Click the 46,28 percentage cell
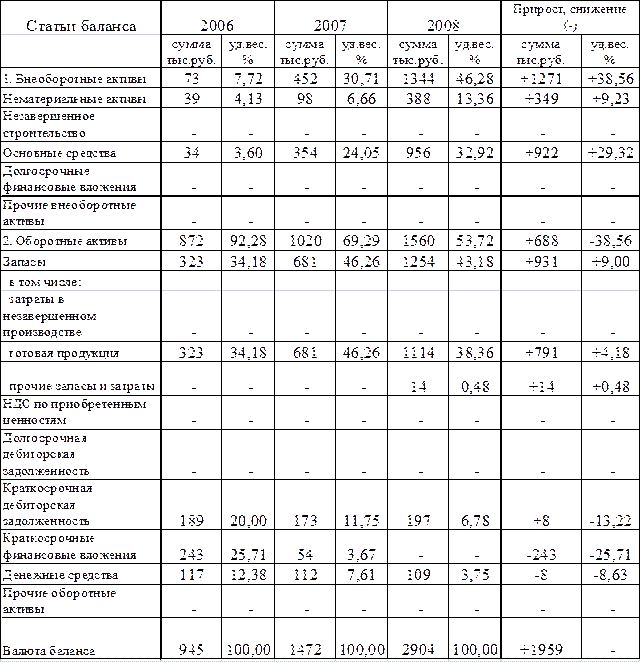The width and height of the screenshot is (641, 663). point(475,78)
